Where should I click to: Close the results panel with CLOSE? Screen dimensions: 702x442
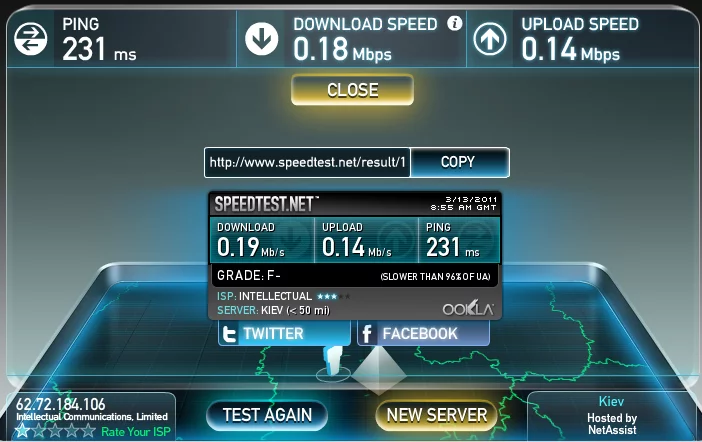click(352, 90)
